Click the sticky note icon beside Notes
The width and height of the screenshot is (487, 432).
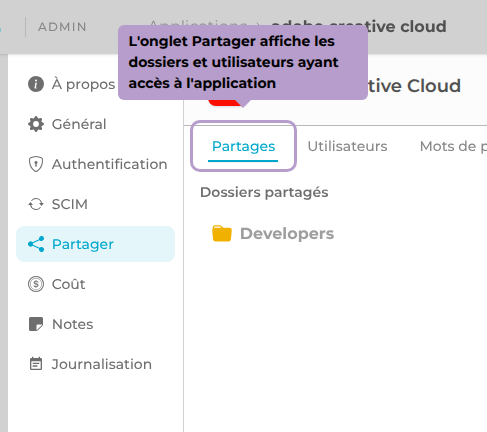pyautogui.click(x=36, y=324)
